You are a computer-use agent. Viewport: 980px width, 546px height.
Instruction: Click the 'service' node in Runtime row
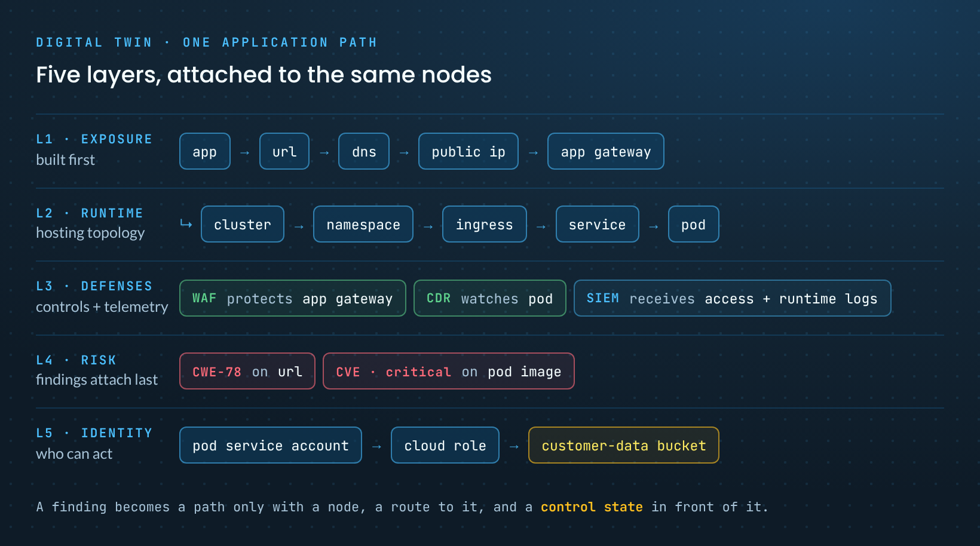click(x=598, y=224)
